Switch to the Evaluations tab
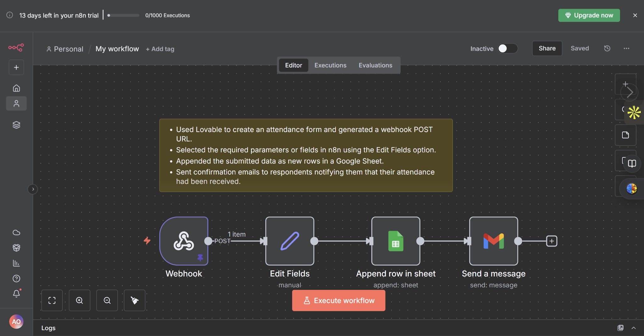The width and height of the screenshot is (644, 336). (375, 65)
